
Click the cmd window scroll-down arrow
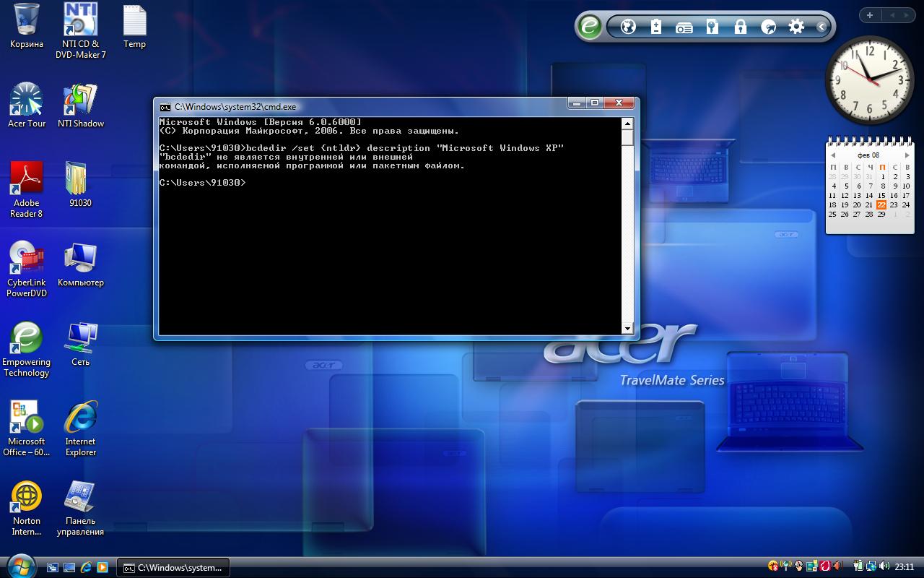click(x=627, y=329)
